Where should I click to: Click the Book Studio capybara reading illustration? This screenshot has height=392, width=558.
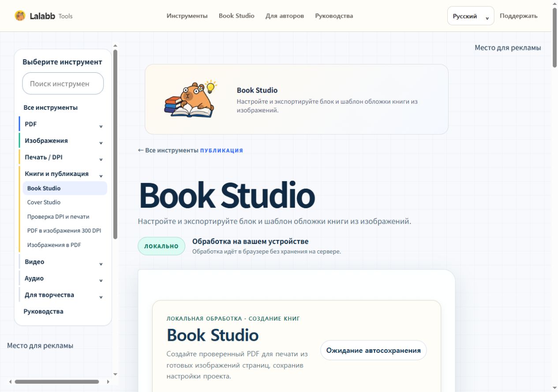(x=191, y=99)
